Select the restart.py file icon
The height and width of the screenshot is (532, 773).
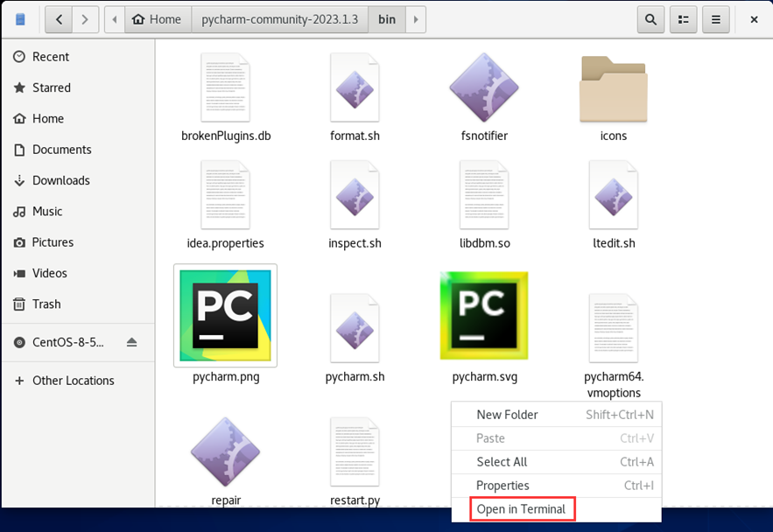(x=355, y=451)
